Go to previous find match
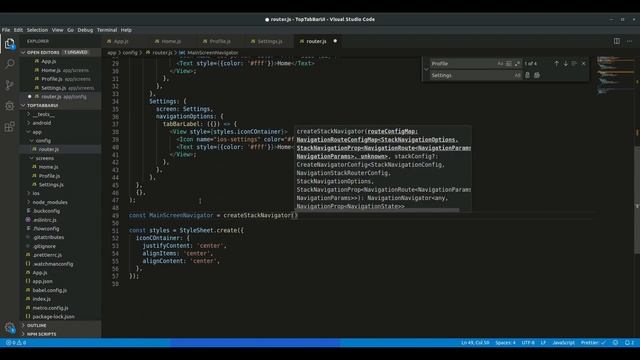The height and width of the screenshot is (360, 640). (556, 64)
